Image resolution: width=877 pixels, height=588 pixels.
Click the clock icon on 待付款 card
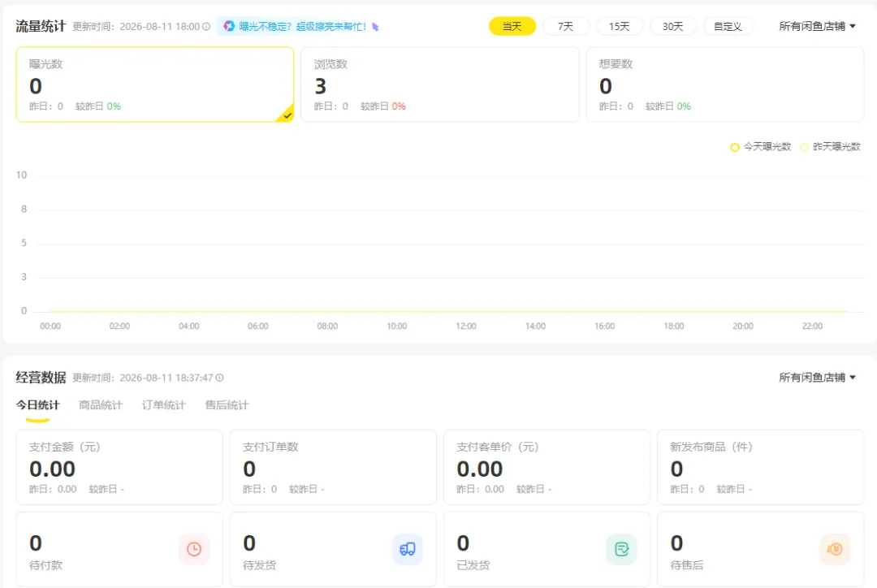194,549
